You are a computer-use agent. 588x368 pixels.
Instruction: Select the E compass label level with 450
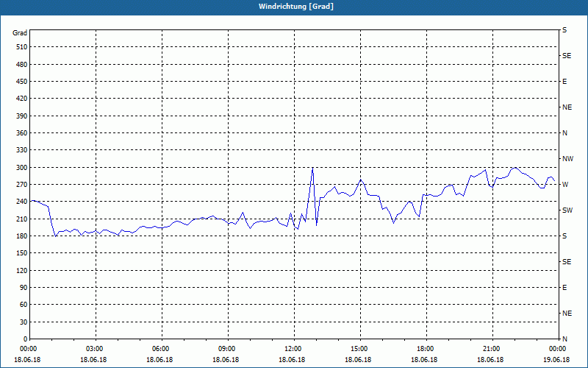coord(564,82)
